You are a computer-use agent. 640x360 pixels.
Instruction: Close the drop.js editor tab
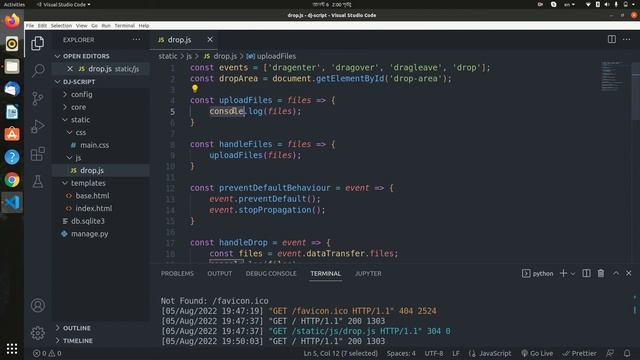[210, 40]
